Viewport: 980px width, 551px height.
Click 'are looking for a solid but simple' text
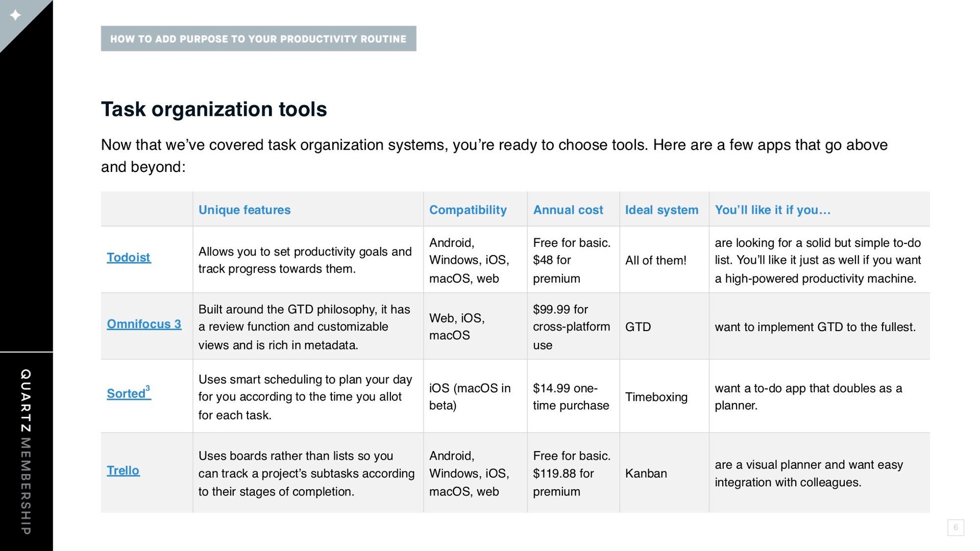[x=818, y=260]
